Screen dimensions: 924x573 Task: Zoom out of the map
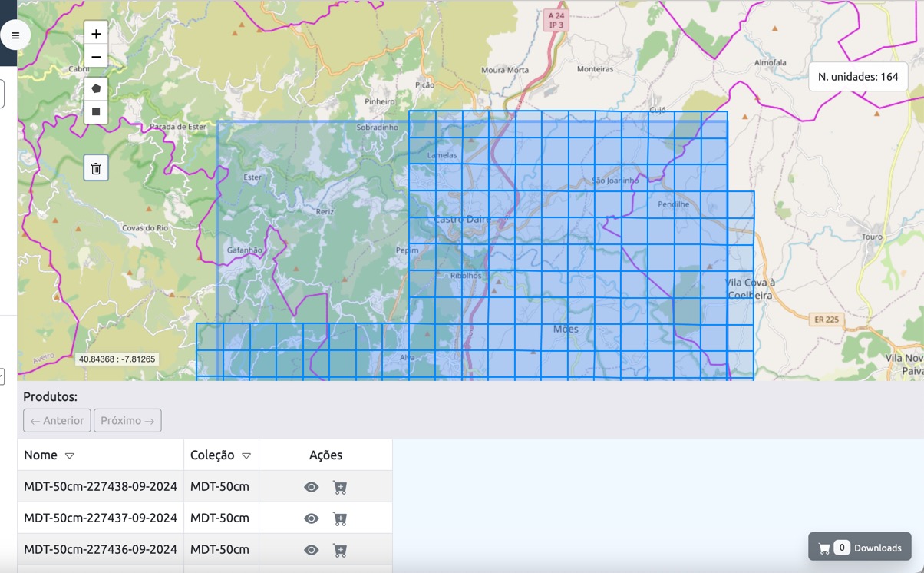point(96,57)
